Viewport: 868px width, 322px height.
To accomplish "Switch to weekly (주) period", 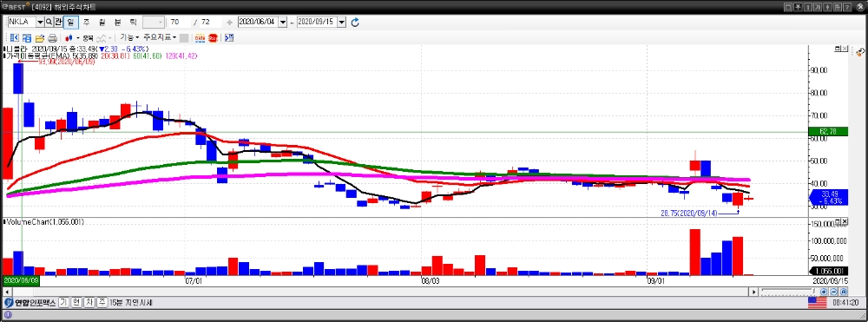I will tap(86, 22).
